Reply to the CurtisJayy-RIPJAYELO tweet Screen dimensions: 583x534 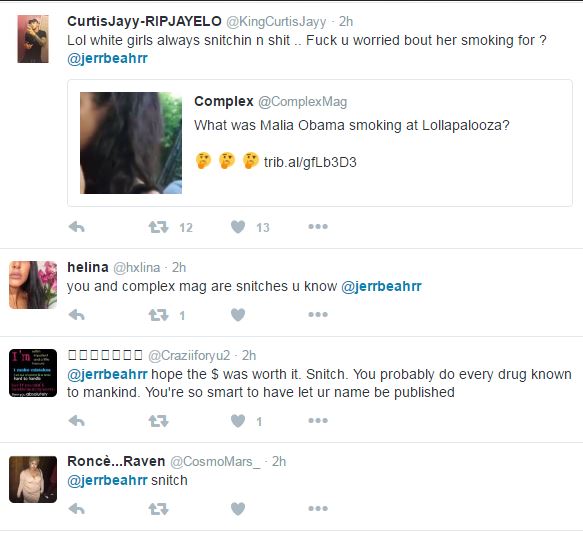point(77,227)
